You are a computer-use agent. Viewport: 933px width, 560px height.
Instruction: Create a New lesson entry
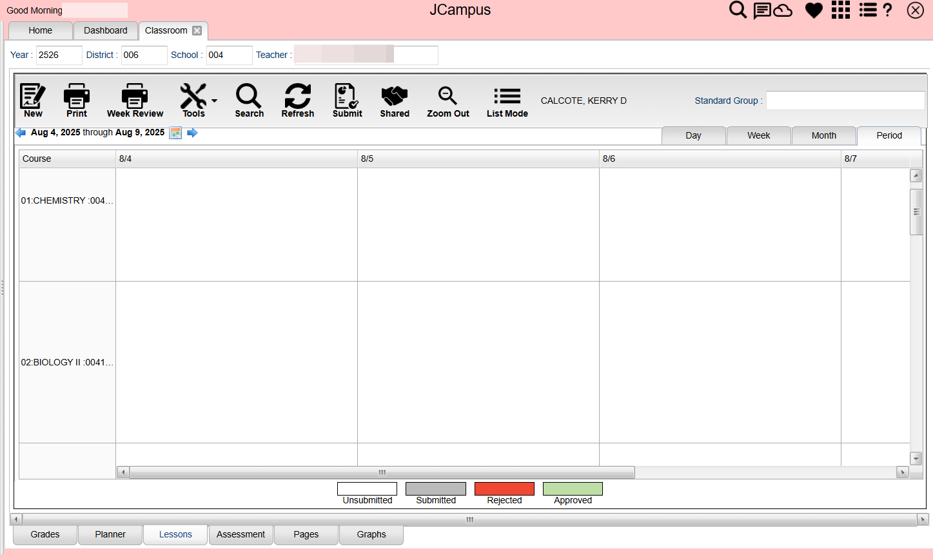(x=32, y=101)
